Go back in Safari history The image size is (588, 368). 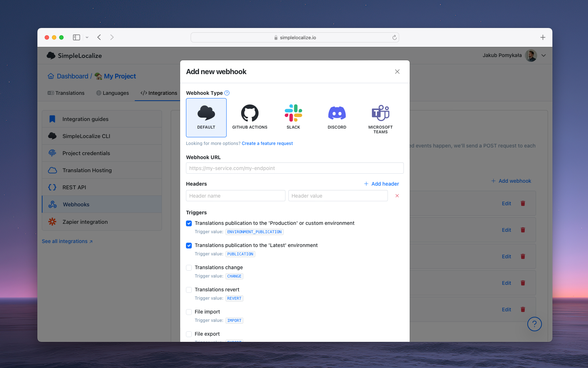99,37
